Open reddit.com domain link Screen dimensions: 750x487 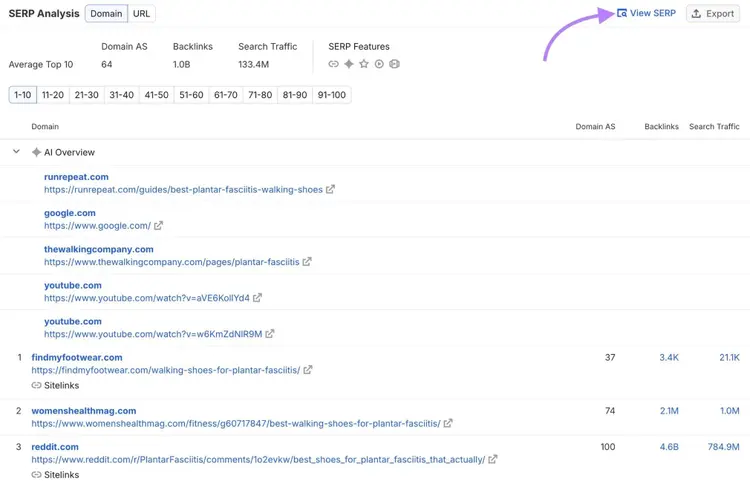55,447
